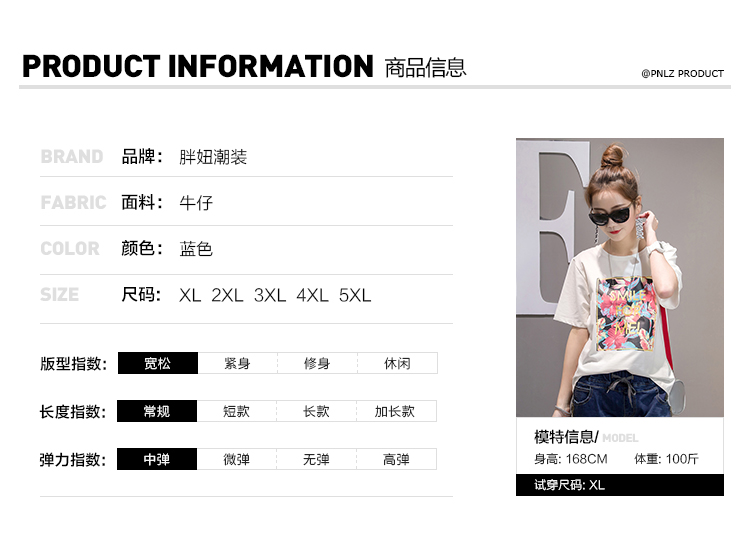Pick the 中弹 elasticity option
The height and width of the screenshot is (534, 750).
(x=157, y=459)
